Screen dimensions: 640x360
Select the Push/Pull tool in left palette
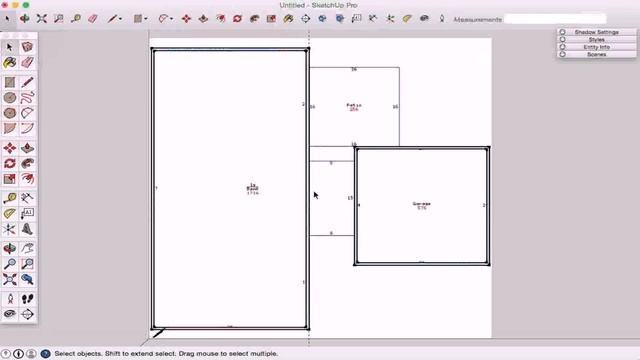pyautogui.click(x=27, y=148)
